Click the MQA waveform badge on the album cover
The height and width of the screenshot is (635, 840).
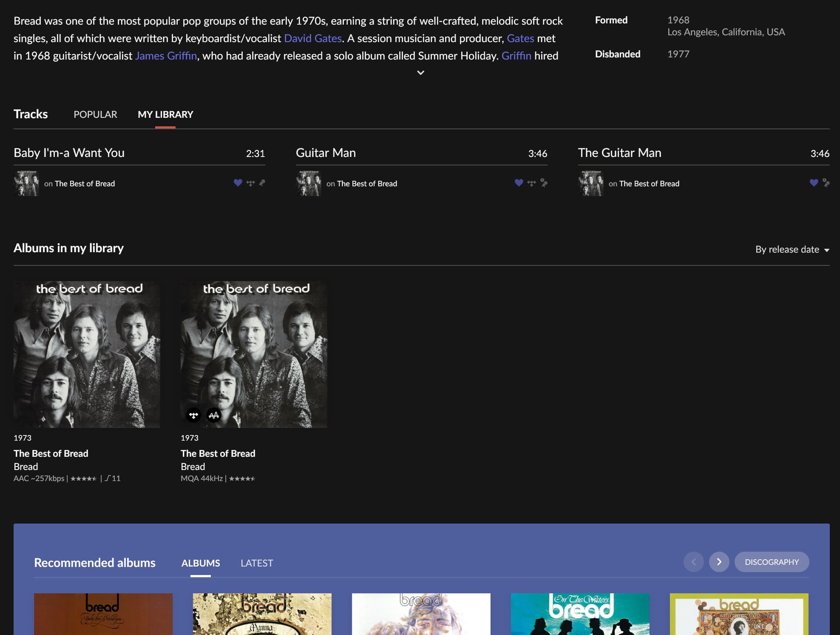click(214, 415)
